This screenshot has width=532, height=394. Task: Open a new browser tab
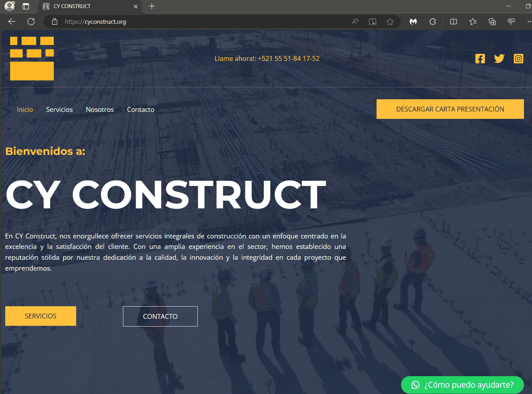(152, 6)
